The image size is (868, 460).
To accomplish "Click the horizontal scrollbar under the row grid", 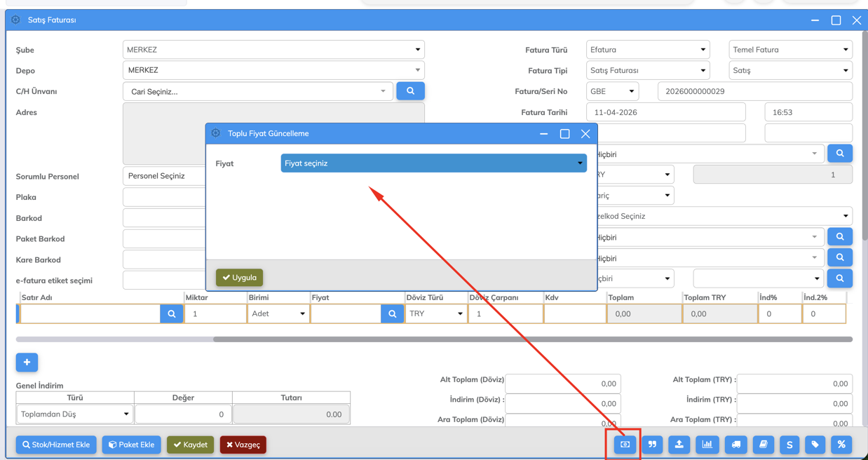I will [532, 339].
